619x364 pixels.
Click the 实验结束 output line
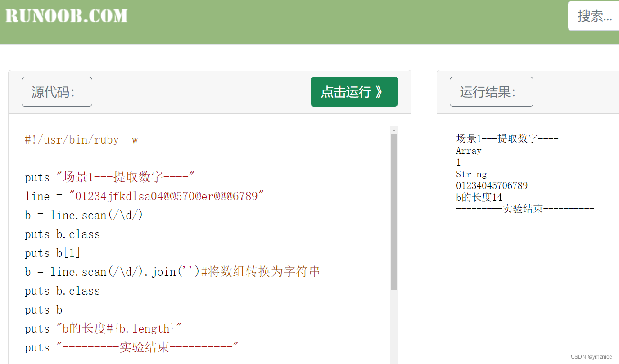point(525,208)
